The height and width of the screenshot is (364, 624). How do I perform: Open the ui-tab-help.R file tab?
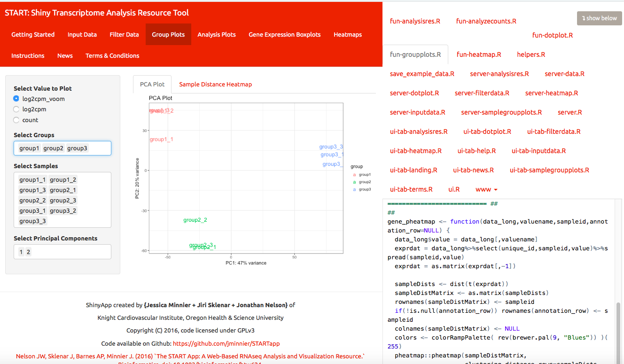pyautogui.click(x=477, y=151)
